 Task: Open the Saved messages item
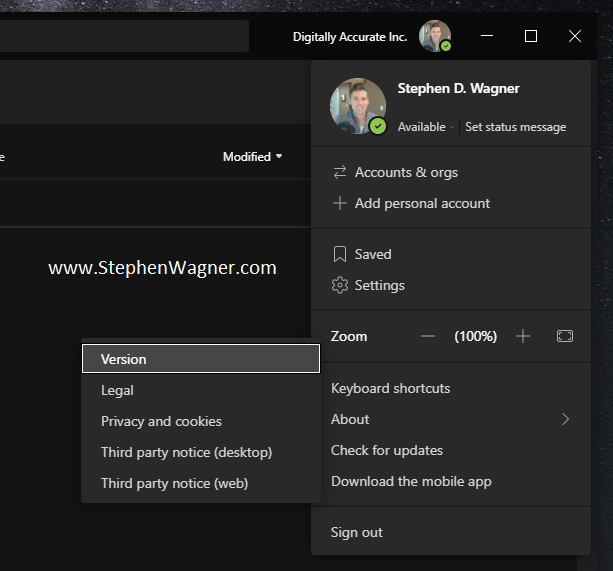point(451,254)
